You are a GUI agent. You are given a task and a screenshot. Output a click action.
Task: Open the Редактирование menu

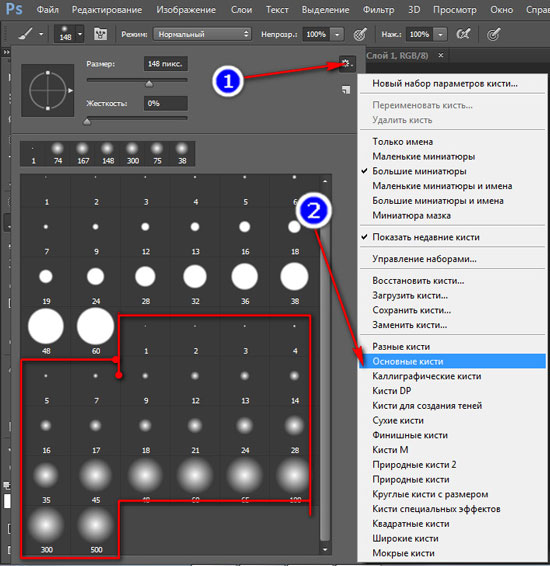(107, 10)
